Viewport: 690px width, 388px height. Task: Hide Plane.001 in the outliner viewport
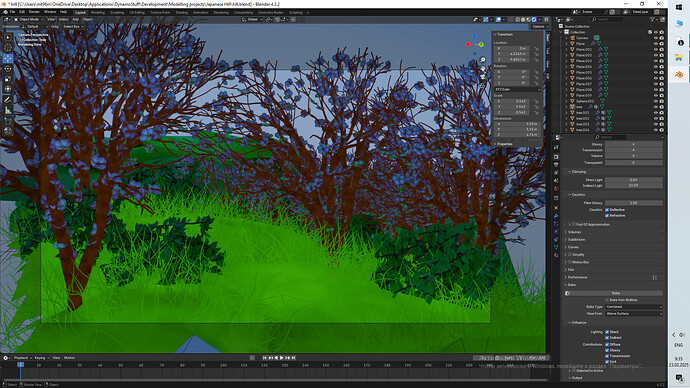pyautogui.click(x=656, y=49)
